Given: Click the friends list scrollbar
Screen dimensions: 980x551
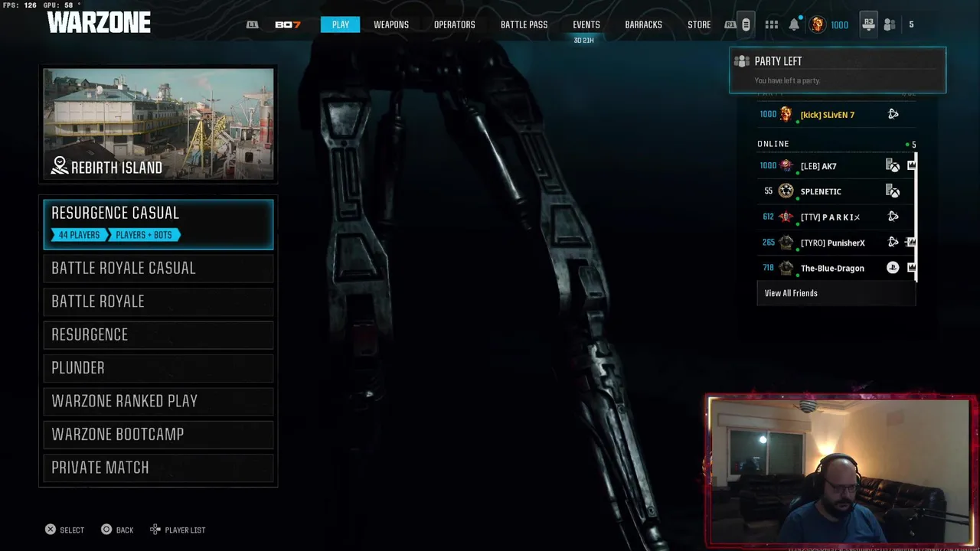Looking at the screenshot, I should [916, 216].
